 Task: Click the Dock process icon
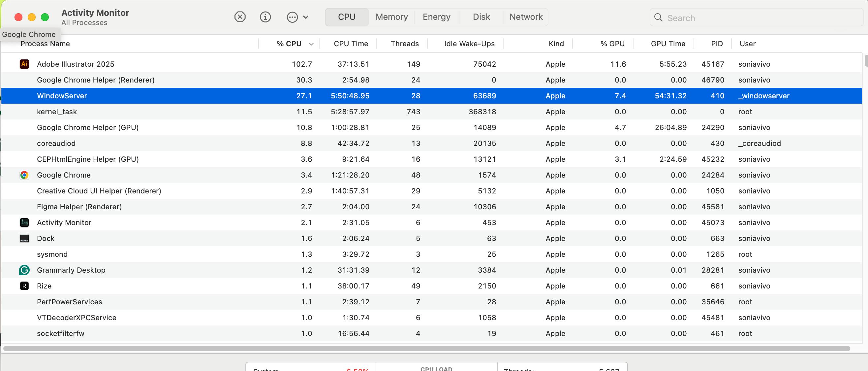[24, 238]
